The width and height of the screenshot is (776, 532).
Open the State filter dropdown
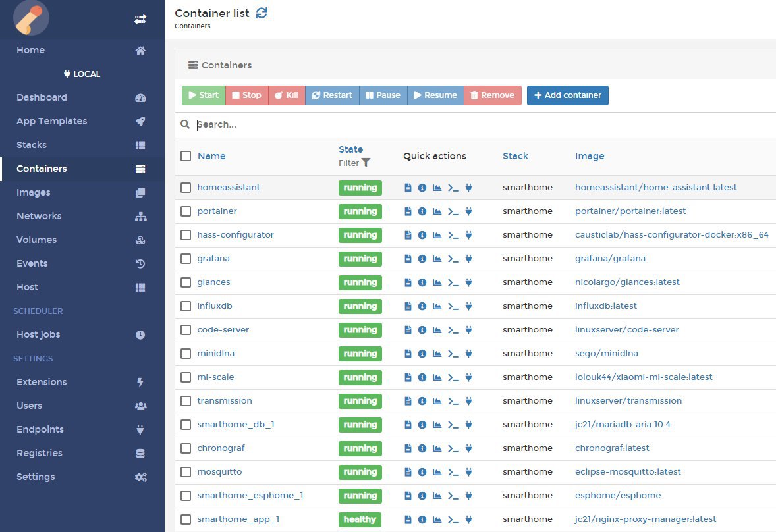354,163
